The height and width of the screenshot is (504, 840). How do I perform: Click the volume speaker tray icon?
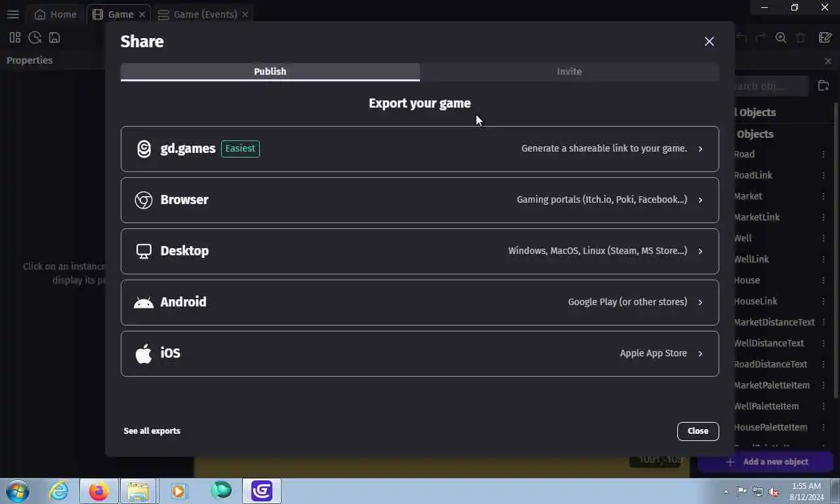pos(774,492)
